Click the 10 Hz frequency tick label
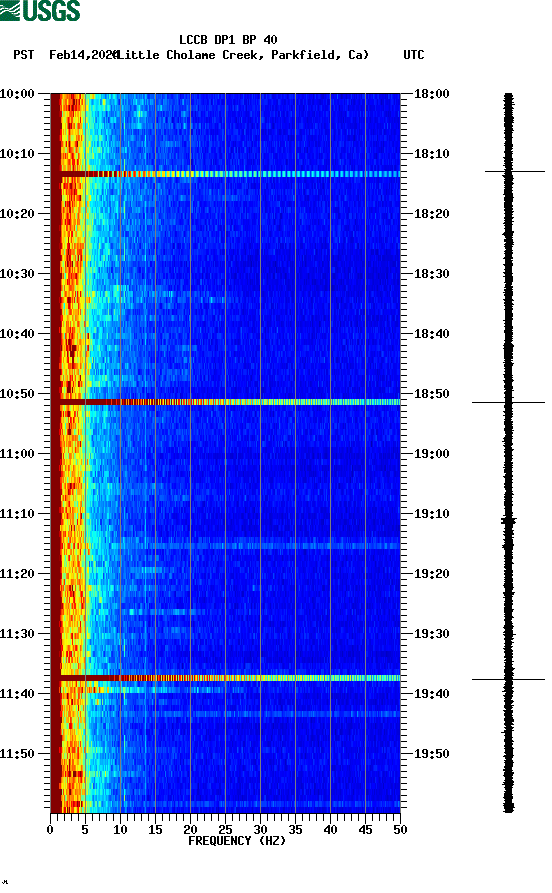552x893 pixels. pos(120,830)
